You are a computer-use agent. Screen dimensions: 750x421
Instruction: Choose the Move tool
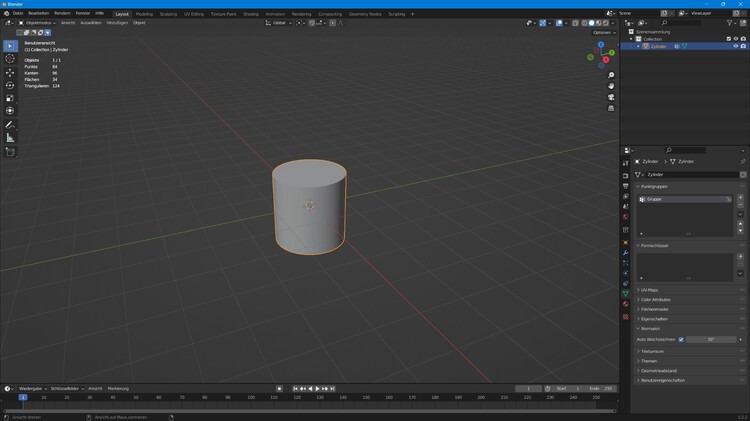[10, 73]
